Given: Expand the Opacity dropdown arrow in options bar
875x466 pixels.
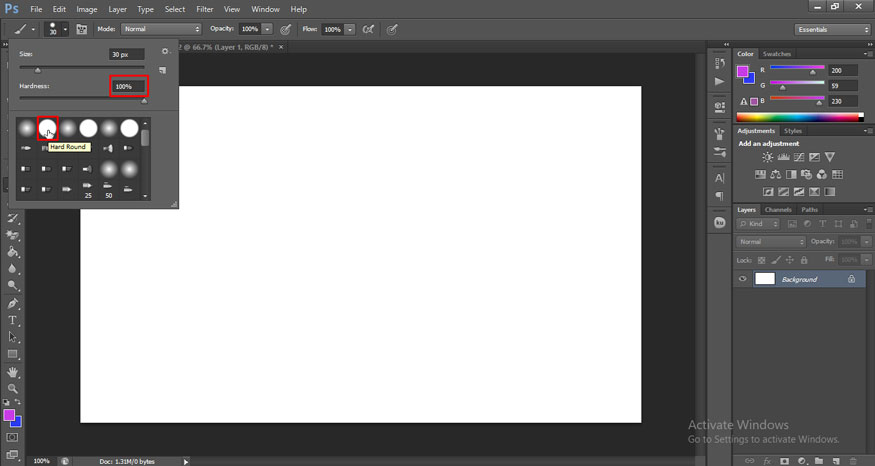Looking at the screenshot, I should coord(267,29).
